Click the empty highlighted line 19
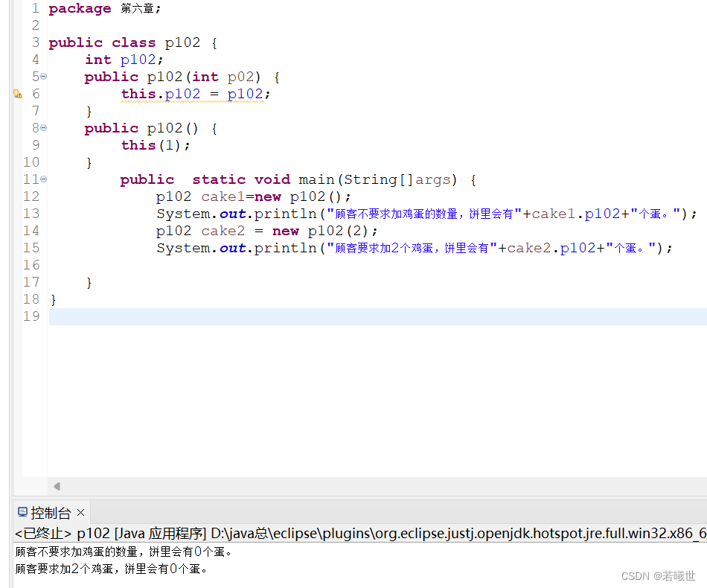The image size is (707, 588). (378, 316)
